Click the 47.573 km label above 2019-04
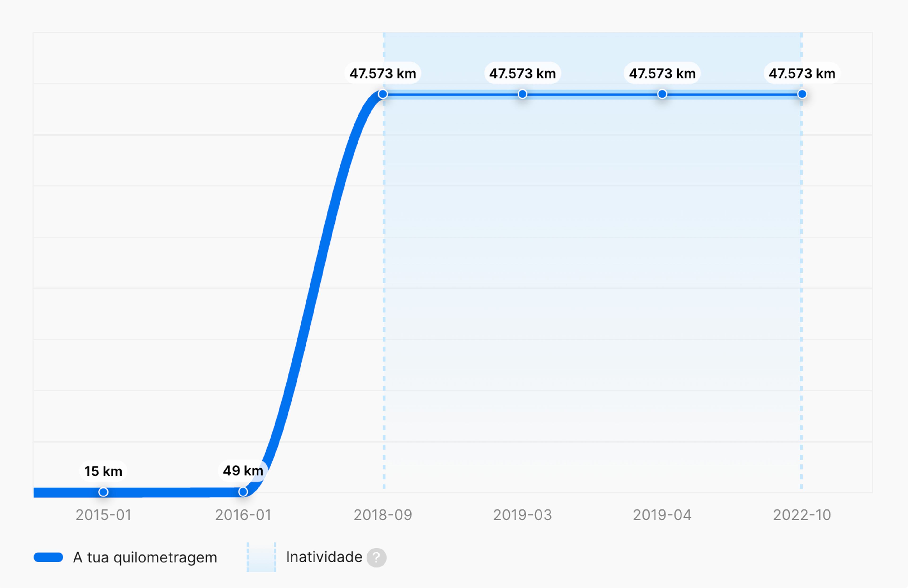Viewport: 908px width, 588px height. click(662, 73)
